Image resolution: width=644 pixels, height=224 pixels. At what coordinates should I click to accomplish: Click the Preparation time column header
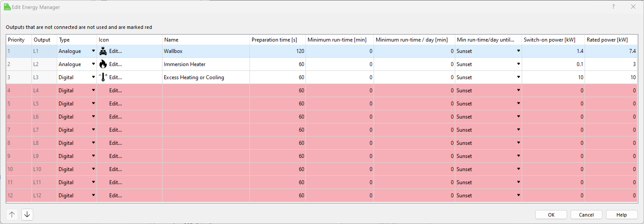tap(274, 40)
